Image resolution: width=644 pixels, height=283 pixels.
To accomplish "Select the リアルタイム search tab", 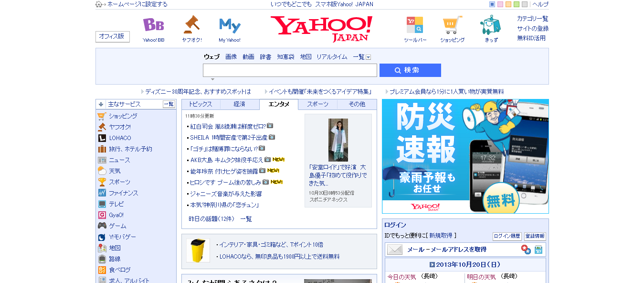I will (x=332, y=57).
